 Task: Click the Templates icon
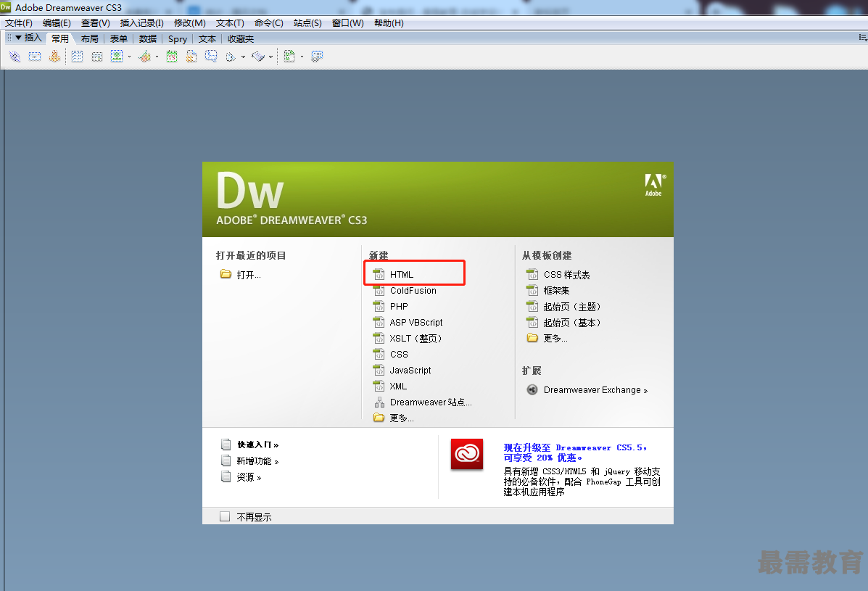[289, 57]
